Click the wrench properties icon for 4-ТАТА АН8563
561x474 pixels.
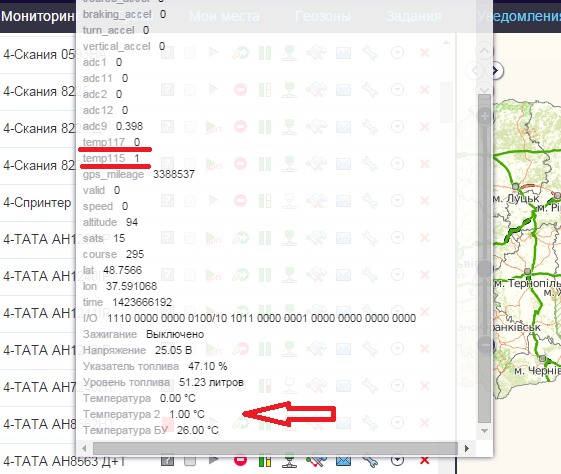click(x=370, y=461)
